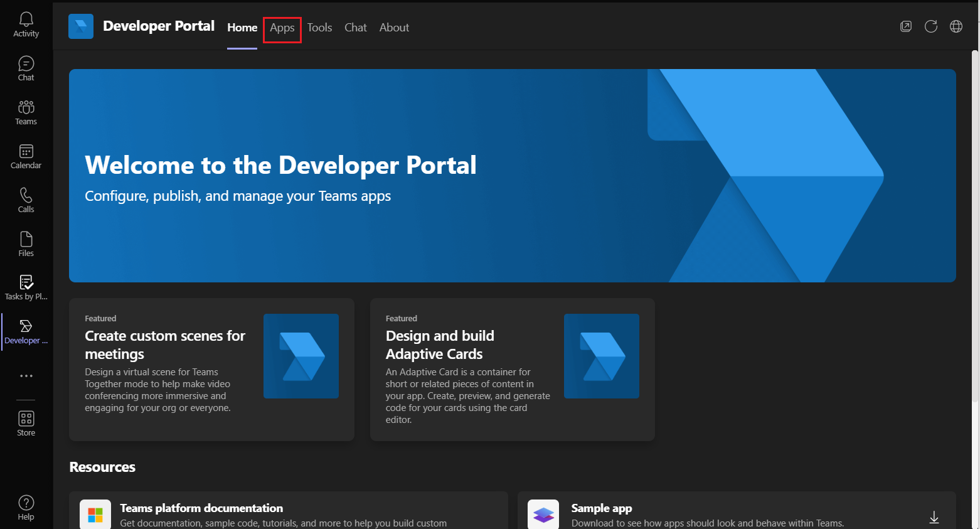Screen dimensions: 980x529
Task: Click the Welcome to the Developer Portal banner
Action: (513, 176)
